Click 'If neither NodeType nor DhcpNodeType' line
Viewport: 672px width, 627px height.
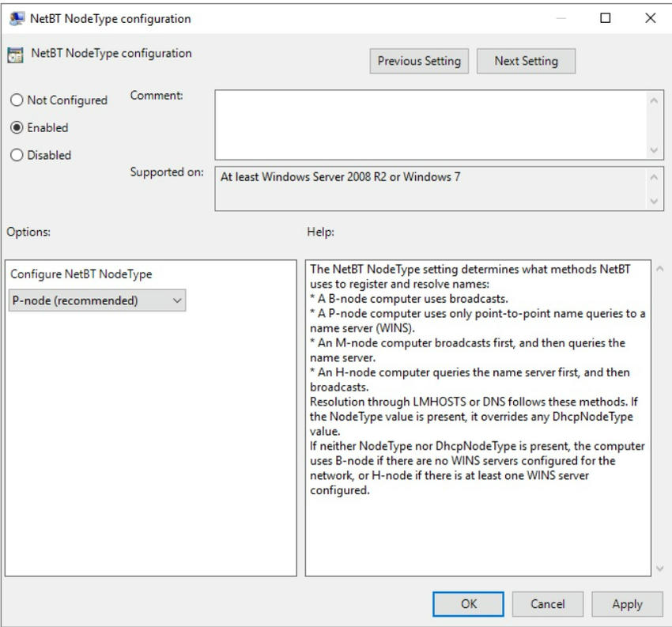coord(478,446)
